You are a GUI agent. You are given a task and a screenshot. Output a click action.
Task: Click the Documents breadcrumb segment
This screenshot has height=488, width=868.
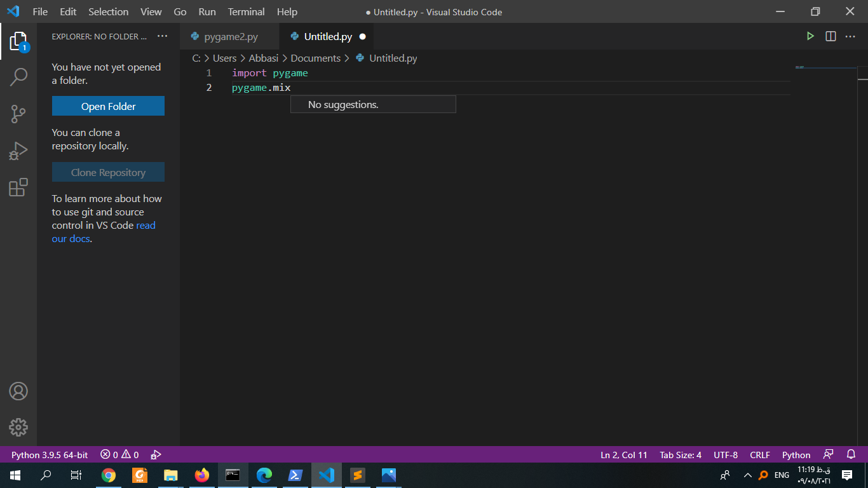(x=316, y=58)
